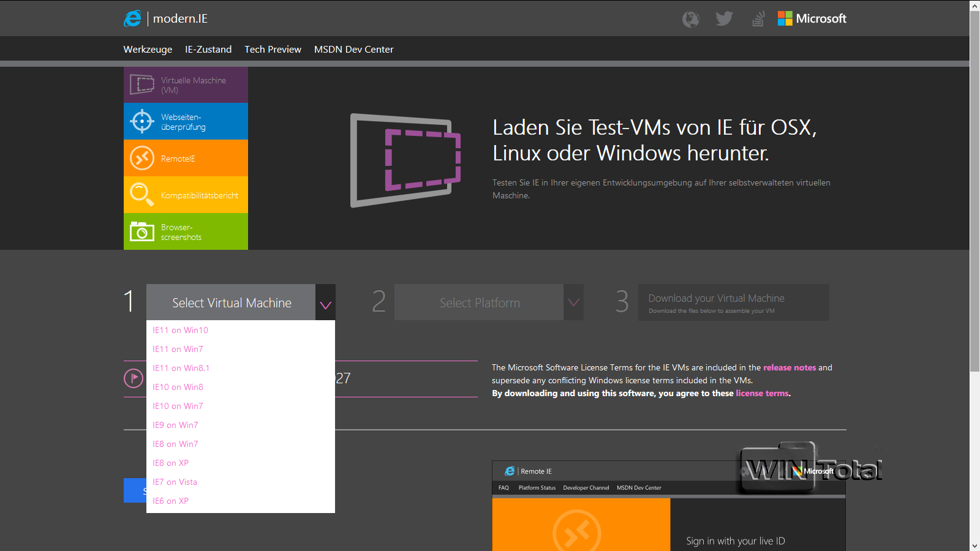Click the modern.IE site title
Viewport: 980px width, 551px height.
(180, 19)
